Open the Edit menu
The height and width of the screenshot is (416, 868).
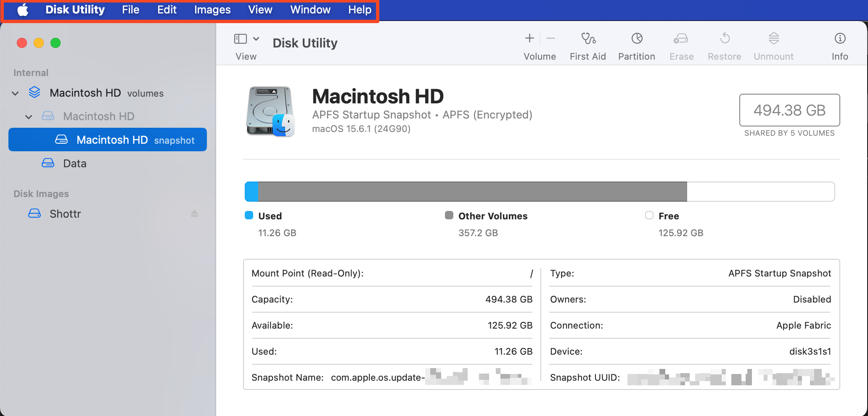pyautogui.click(x=167, y=10)
